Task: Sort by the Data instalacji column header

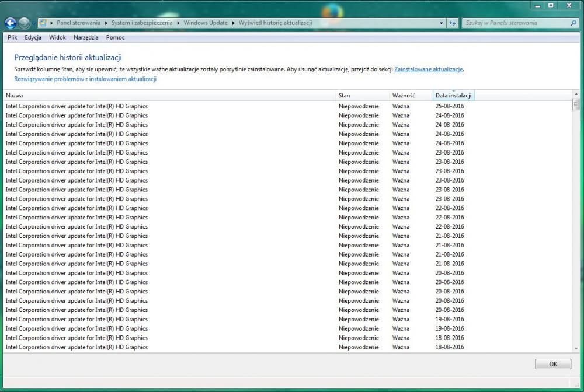Action: tap(454, 96)
